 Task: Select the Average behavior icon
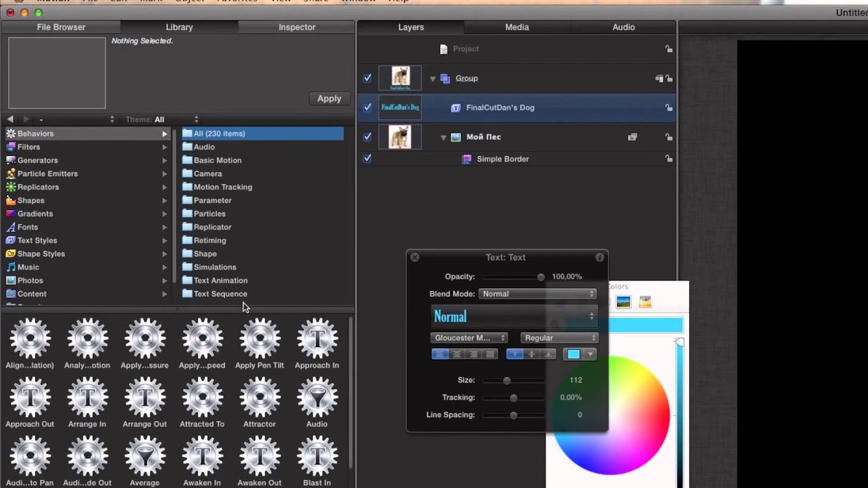pos(144,456)
